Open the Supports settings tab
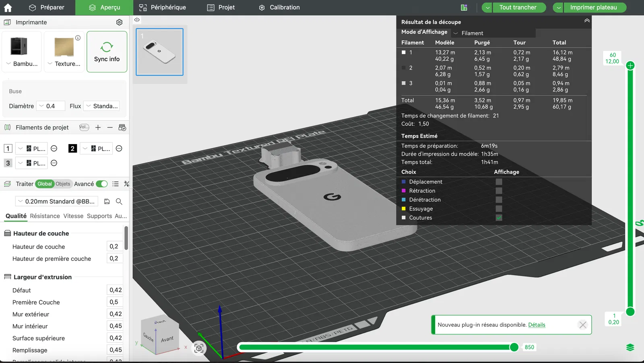644x363 pixels. click(x=99, y=216)
